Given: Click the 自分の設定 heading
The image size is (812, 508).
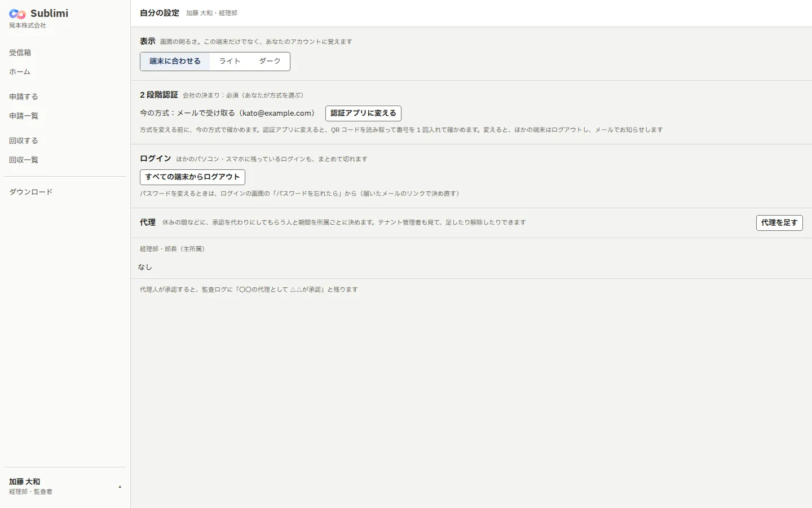Looking at the screenshot, I should (160, 13).
